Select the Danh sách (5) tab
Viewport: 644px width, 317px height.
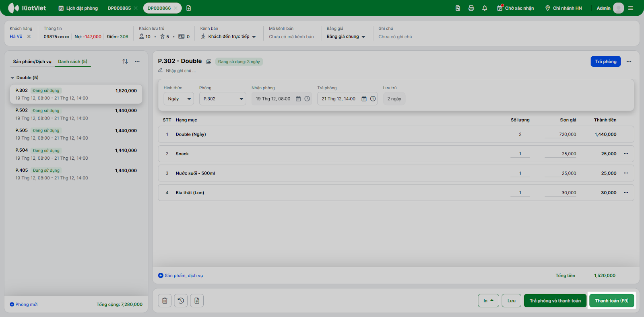click(73, 62)
